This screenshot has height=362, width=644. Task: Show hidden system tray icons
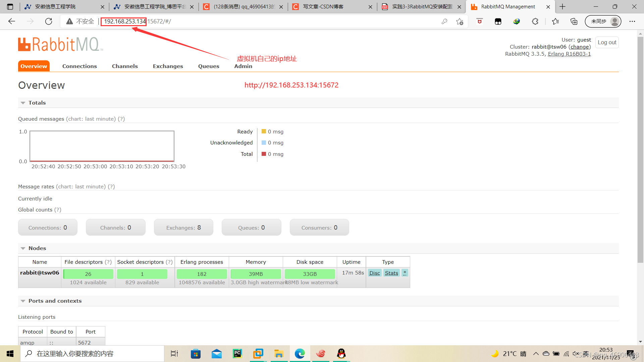point(536,354)
